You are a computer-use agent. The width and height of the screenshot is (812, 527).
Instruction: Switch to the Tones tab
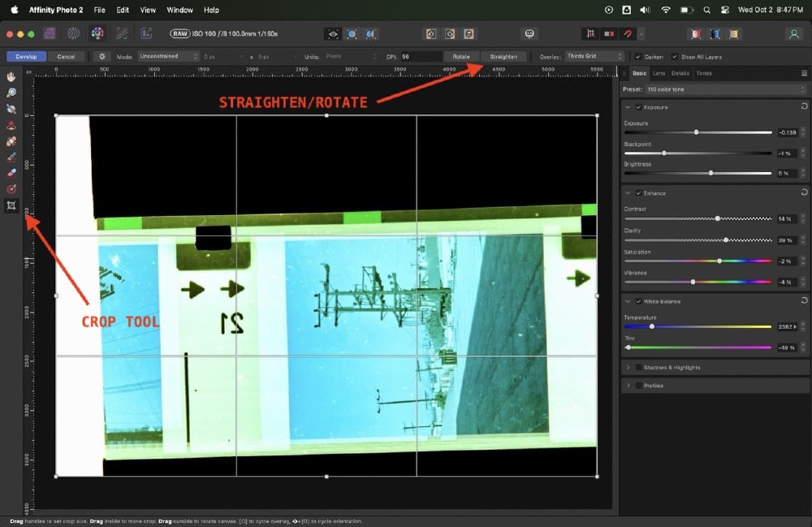pyautogui.click(x=704, y=74)
